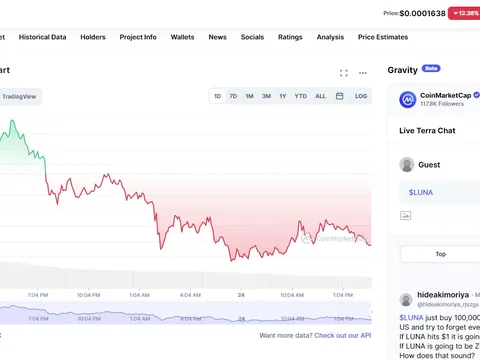Image resolution: width=480 pixels, height=360 pixels.
Task: Open the fullscreen chart icon
Action: pyautogui.click(x=344, y=73)
